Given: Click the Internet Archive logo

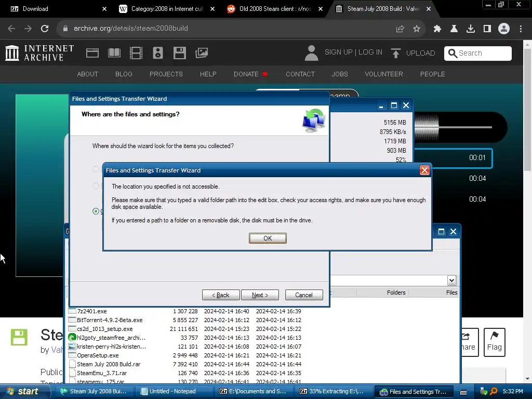Looking at the screenshot, I should pos(39,53).
